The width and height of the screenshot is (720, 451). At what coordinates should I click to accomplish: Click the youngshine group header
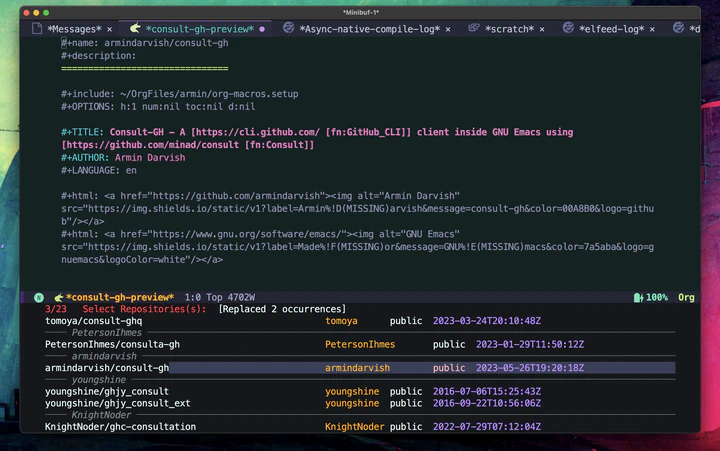[x=98, y=380]
